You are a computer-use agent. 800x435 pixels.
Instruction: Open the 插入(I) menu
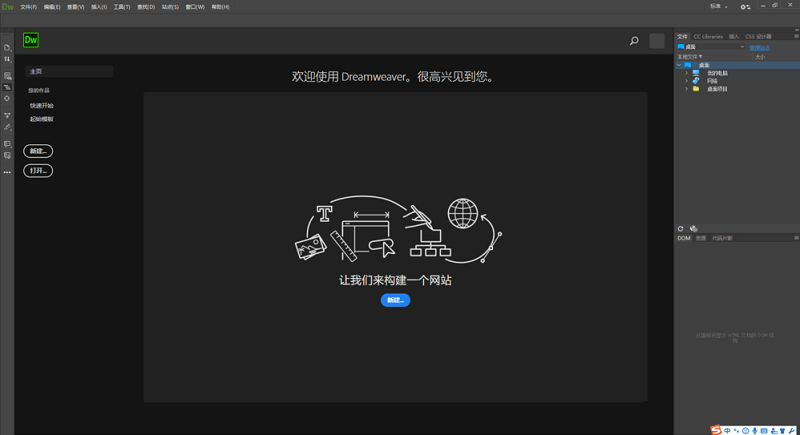pyautogui.click(x=99, y=7)
